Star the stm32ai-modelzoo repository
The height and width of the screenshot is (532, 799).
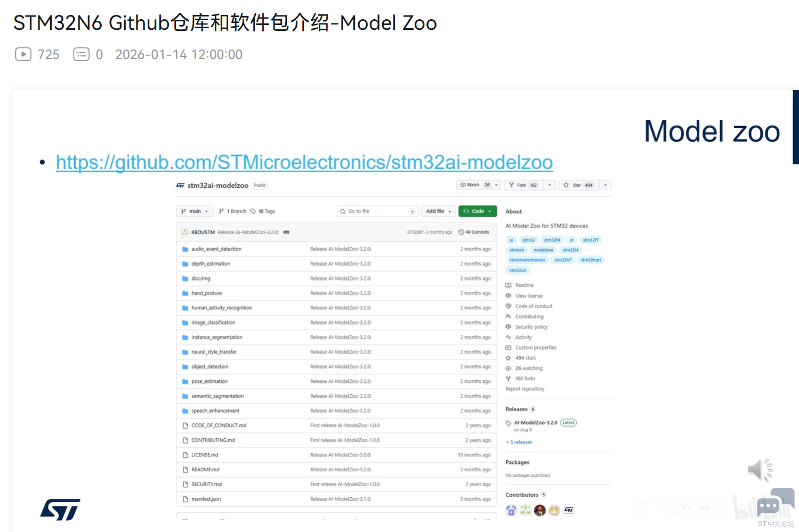coord(579,185)
